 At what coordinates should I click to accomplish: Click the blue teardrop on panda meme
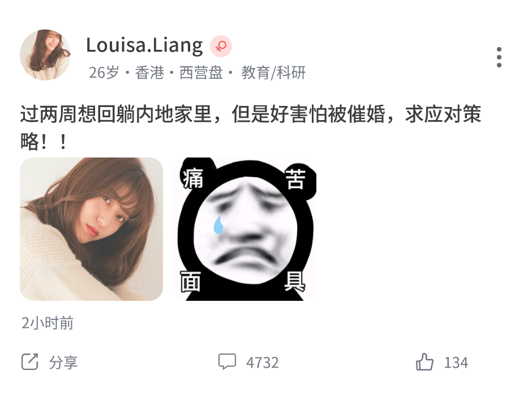(x=218, y=225)
